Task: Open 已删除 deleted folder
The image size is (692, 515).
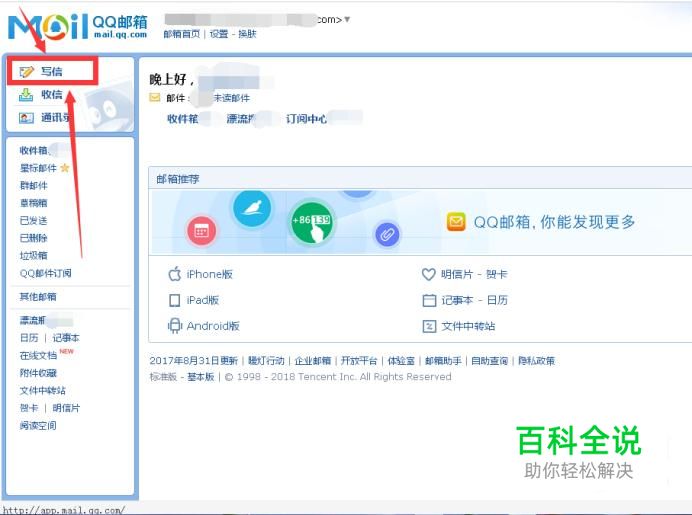Action: point(34,238)
